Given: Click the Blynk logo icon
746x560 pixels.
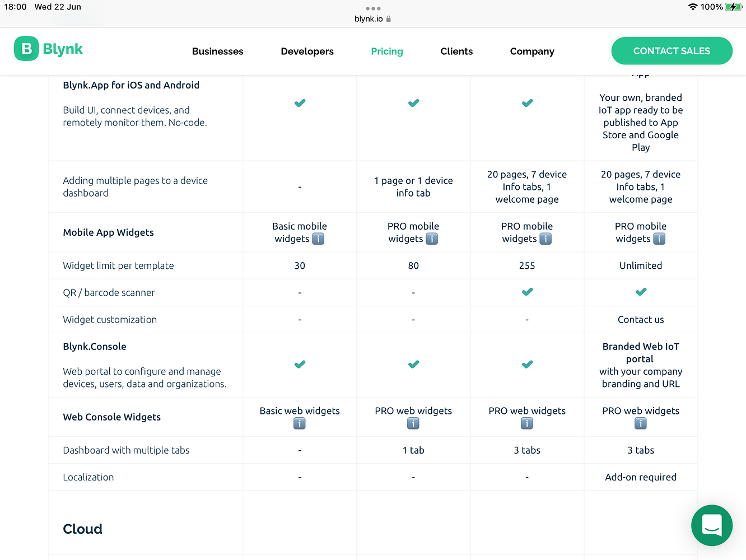Looking at the screenshot, I should [x=26, y=49].
